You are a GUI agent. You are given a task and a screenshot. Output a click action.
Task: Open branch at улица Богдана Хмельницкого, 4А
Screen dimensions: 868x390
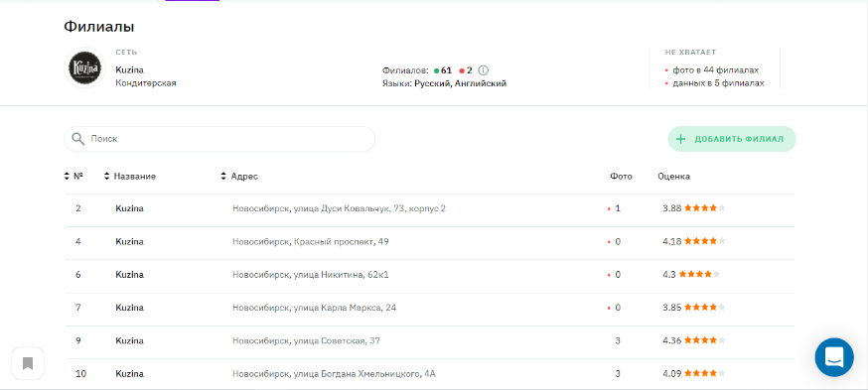point(334,374)
